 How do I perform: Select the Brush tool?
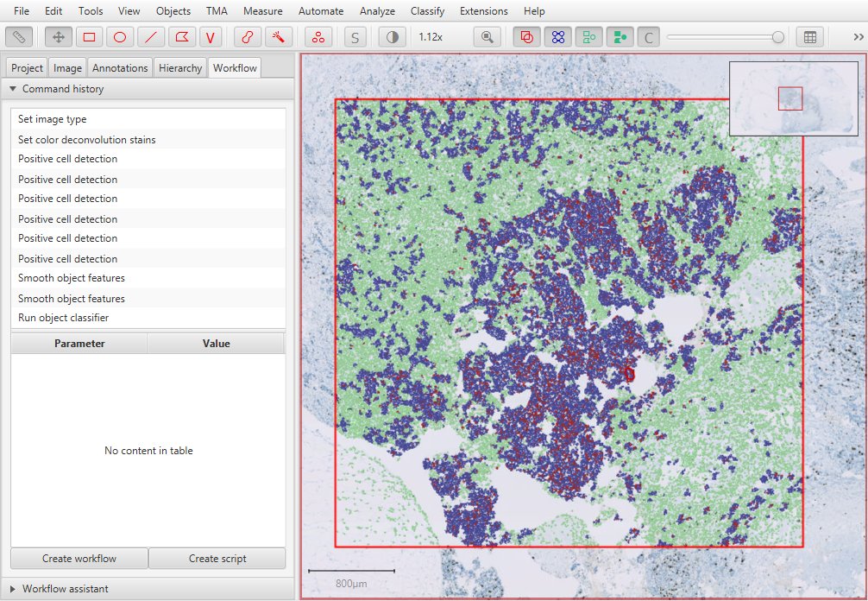point(248,37)
